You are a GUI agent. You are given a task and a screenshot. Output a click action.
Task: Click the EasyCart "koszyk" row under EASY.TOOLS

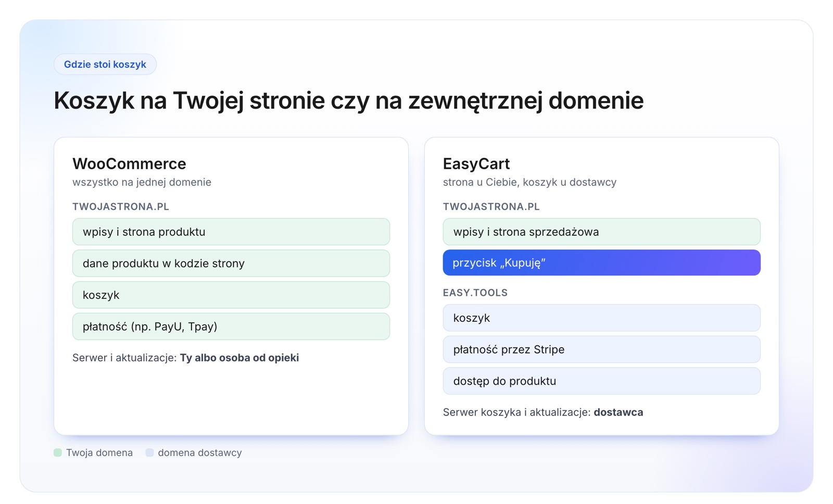click(x=601, y=318)
